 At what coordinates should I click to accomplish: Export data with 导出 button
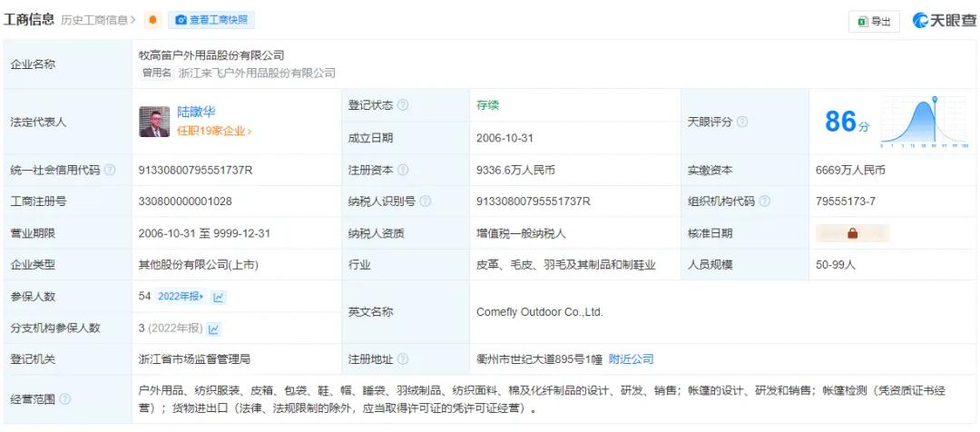873,21
